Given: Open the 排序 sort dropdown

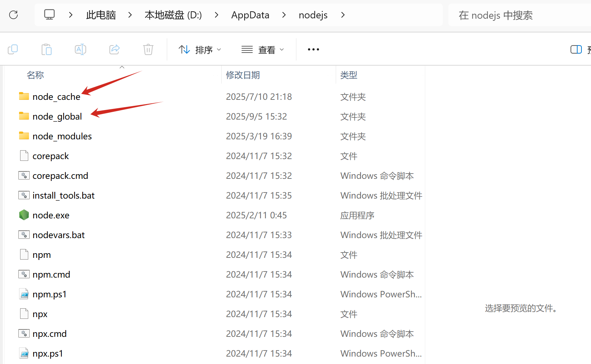Looking at the screenshot, I should pos(200,50).
